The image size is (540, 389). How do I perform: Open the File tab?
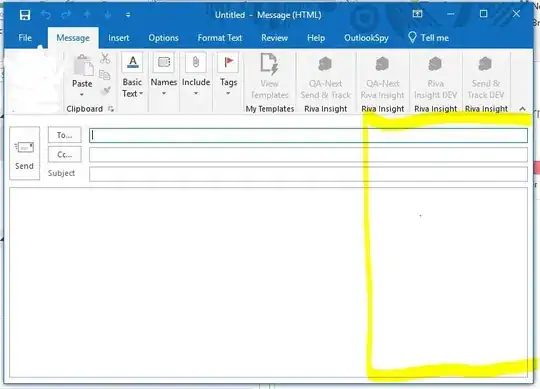[25, 38]
